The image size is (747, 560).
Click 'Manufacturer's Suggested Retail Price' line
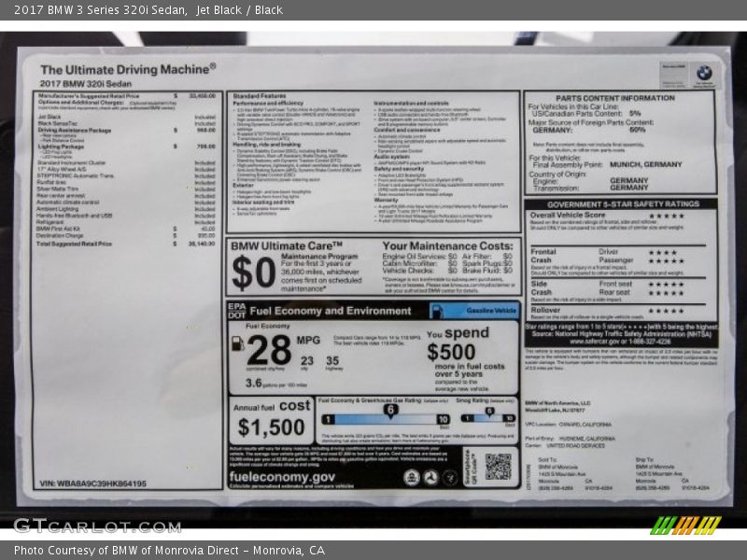pyautogui.click(x=127, y=96)
